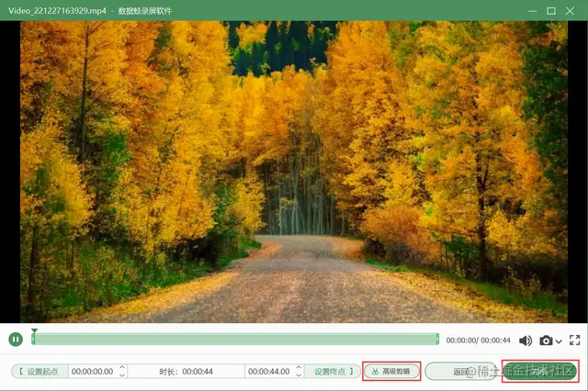This screenshot has width=588, height=391.
Task: Click the green timeline progress bar
Action: click(x=235, y=340)
